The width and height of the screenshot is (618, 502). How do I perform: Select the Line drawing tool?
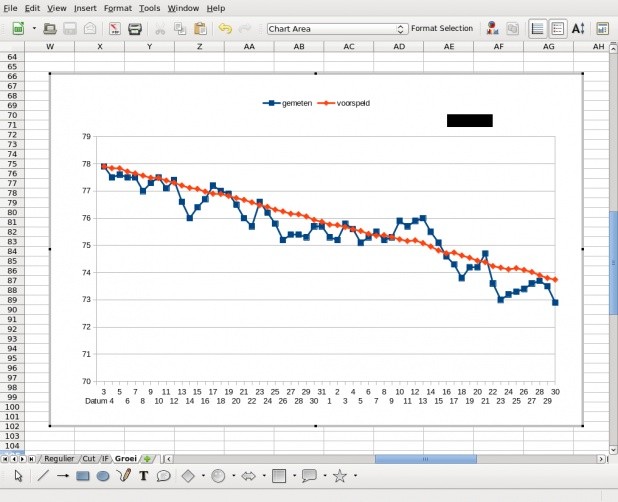click(43, 476)
